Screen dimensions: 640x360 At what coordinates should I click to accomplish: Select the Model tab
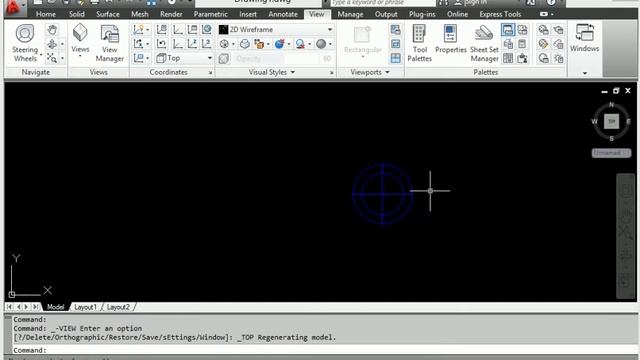coord(56,307)
